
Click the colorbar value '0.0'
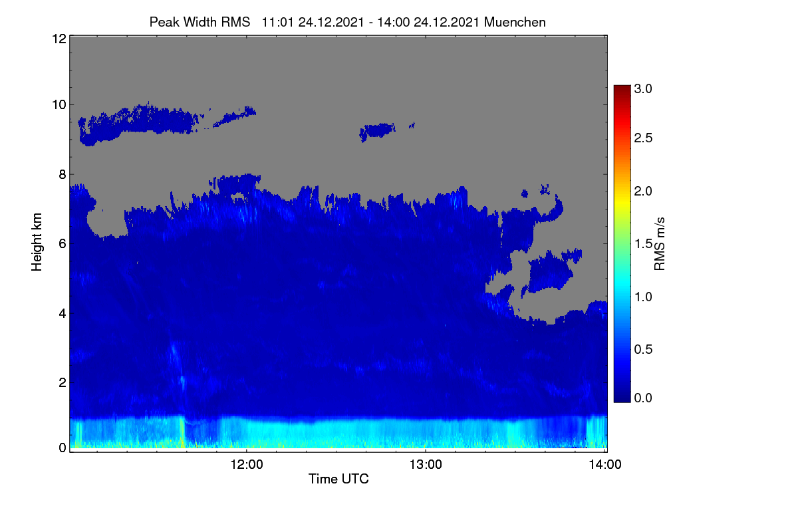pyautogui.click(x=644, y=398)
